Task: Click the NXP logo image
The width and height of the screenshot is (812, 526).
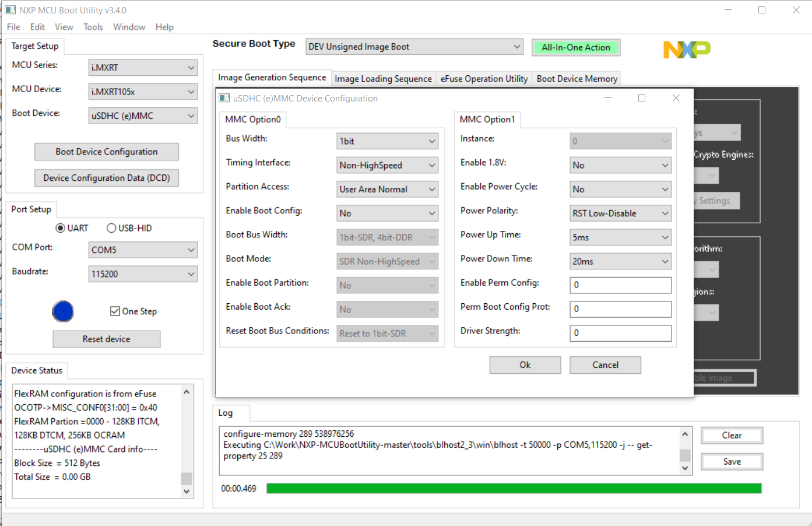Action: [687, 50]
